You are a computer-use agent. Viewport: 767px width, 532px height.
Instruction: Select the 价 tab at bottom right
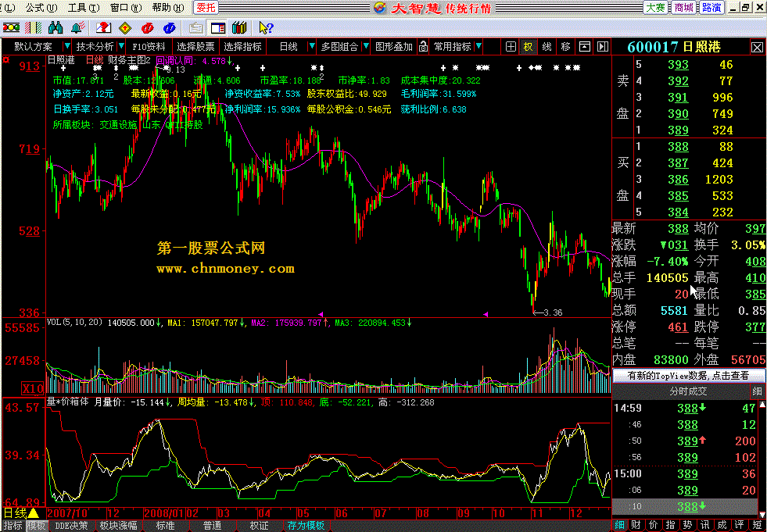click(x=653, y=525)
